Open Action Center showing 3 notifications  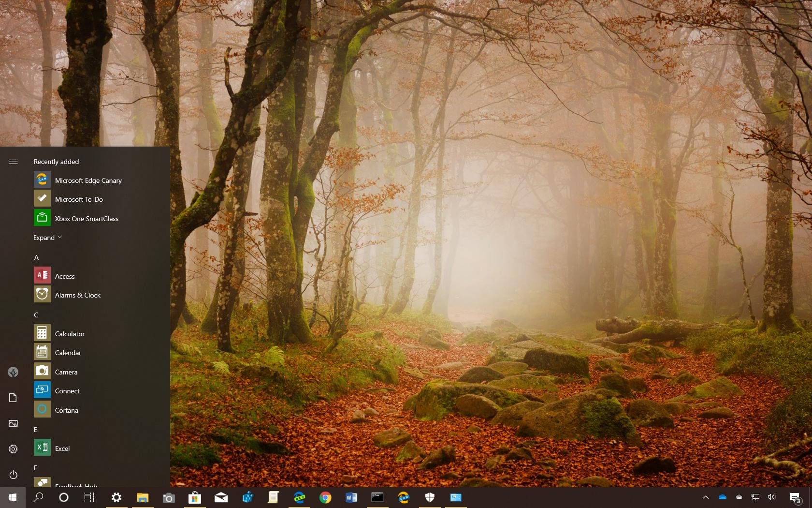tap(796, 497)
